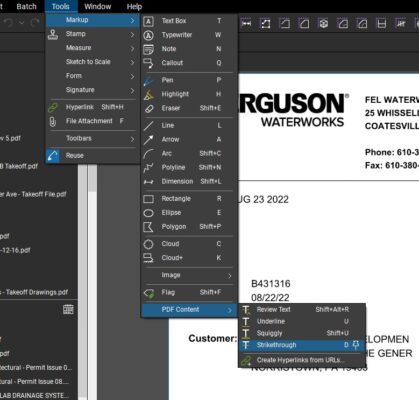Click the calendar grid icon in side panel
419x400 pixels.
pos(68,309)
